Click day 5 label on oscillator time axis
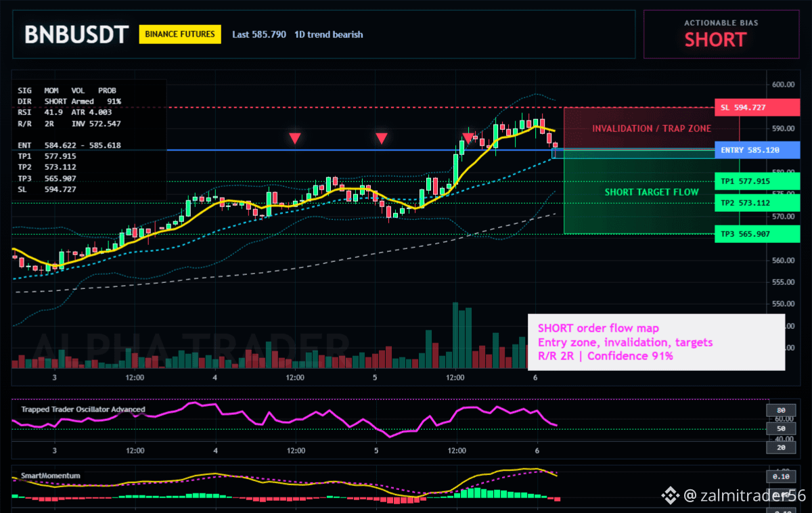 [376, 450]
